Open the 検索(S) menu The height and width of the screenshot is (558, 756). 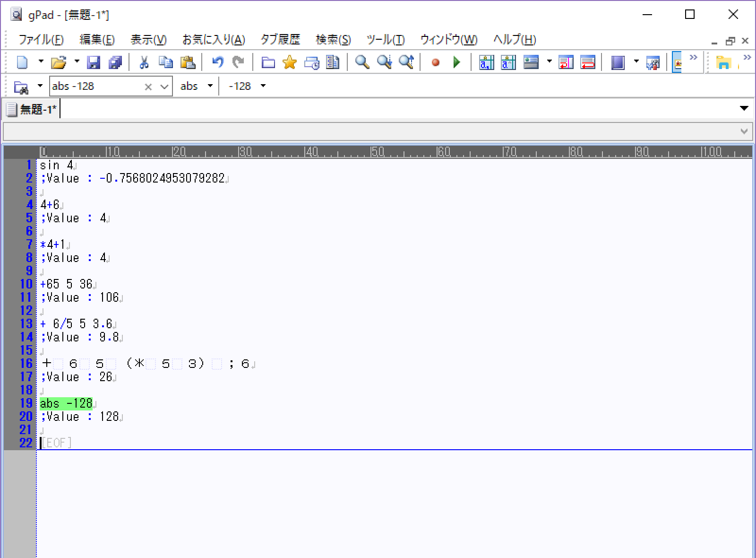tap(333, 40)
